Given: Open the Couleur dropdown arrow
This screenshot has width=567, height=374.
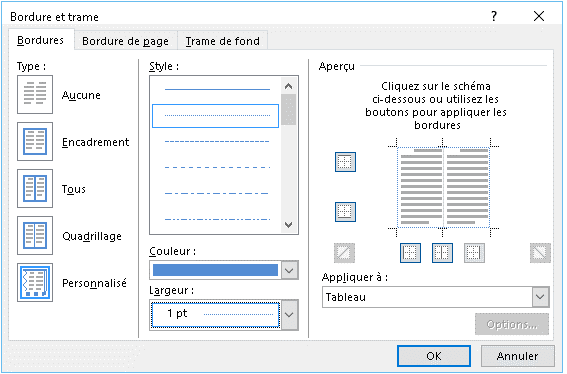Looking at the screenshot, I should pyautogui.click(x=289, y=270).
